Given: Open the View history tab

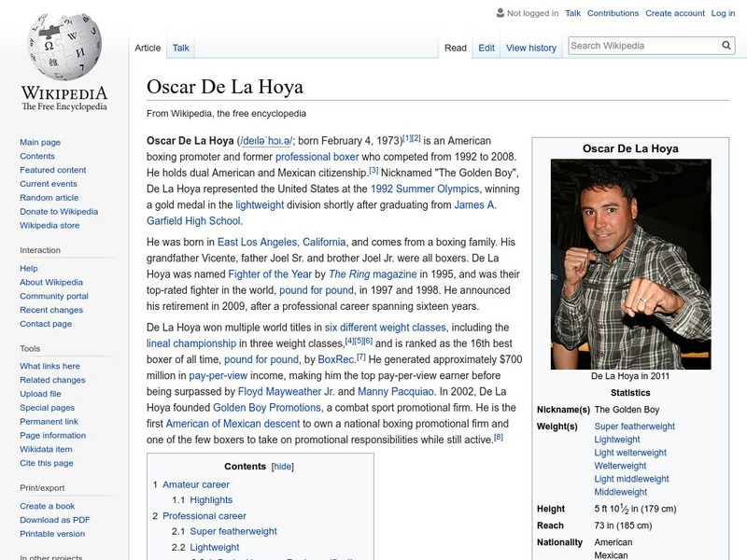Looking at the screenshot, I should pyautogui.click(x=530, y=47).
